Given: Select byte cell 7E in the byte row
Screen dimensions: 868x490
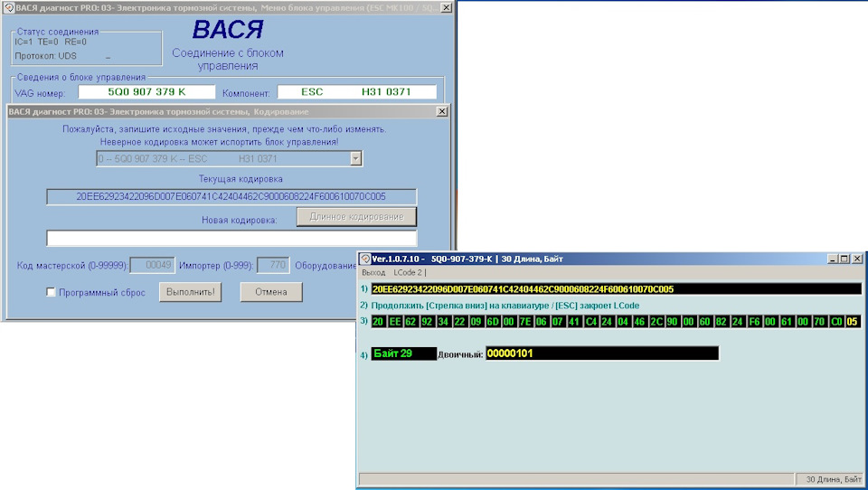Looking at the screenshot, I should [526, 322].
